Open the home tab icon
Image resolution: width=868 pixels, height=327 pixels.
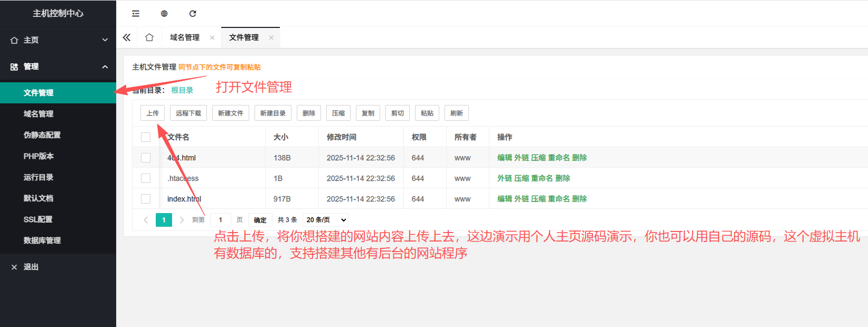(x=149, y=37)
